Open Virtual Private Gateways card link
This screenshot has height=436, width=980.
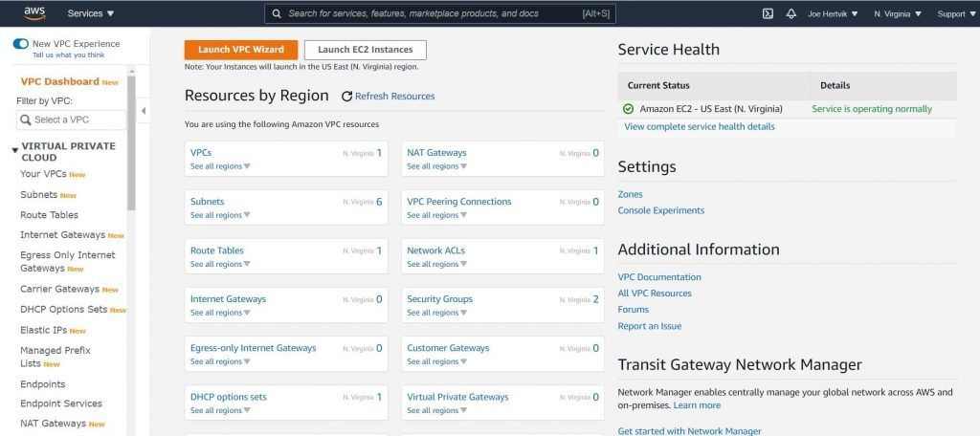point(457,397)
